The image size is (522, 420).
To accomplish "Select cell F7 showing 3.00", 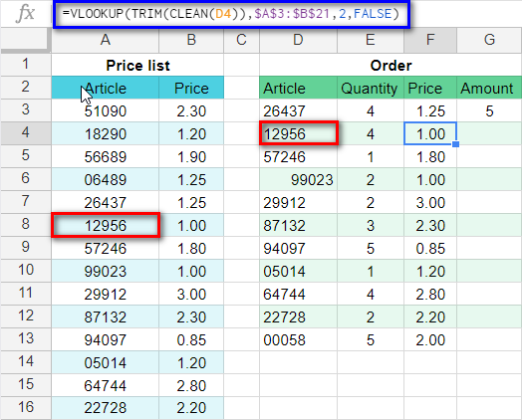I will 430,202.
